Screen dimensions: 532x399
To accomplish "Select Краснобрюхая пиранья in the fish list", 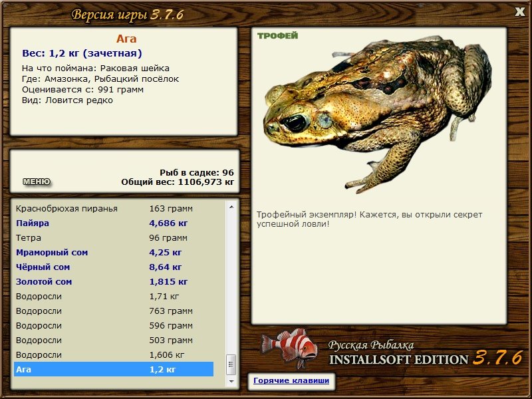I will click(x=114, y=209).
